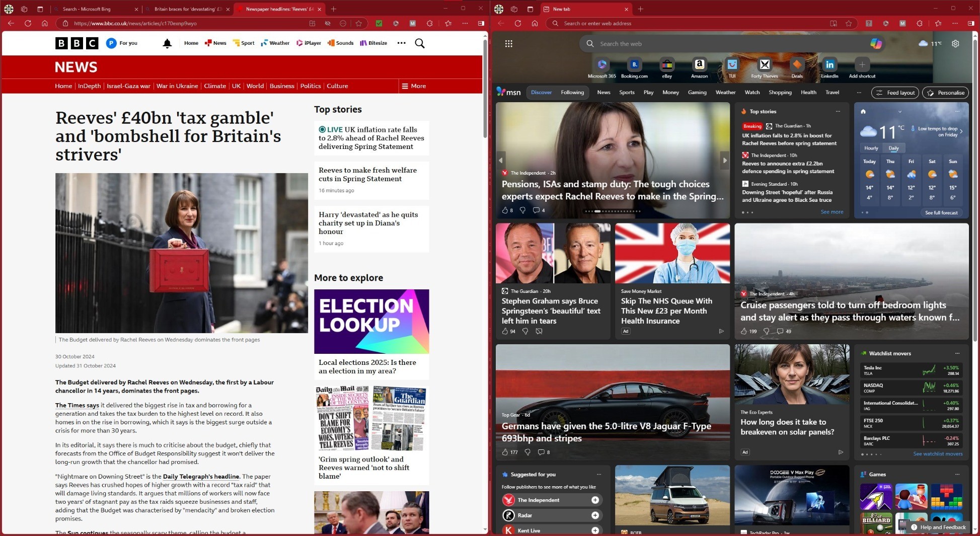Like the Pensions, ISAs and stamp duty story
The width and height of the screenshot is (980, 536).
point(505,210)
